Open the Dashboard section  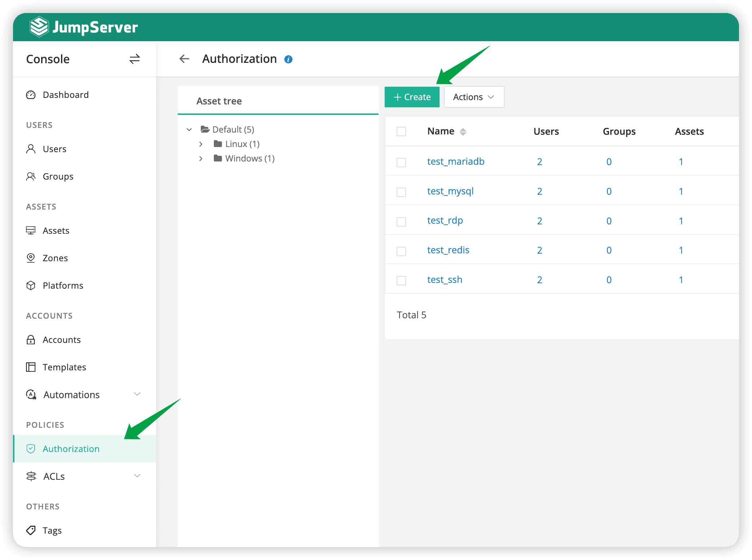pyautogui.click(x=66, y=95)
